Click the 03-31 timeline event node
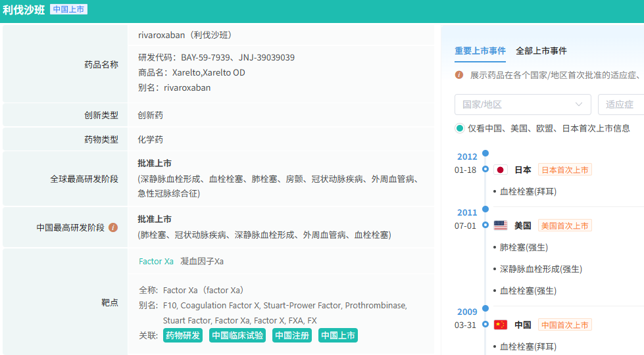 tap(485, 325)
